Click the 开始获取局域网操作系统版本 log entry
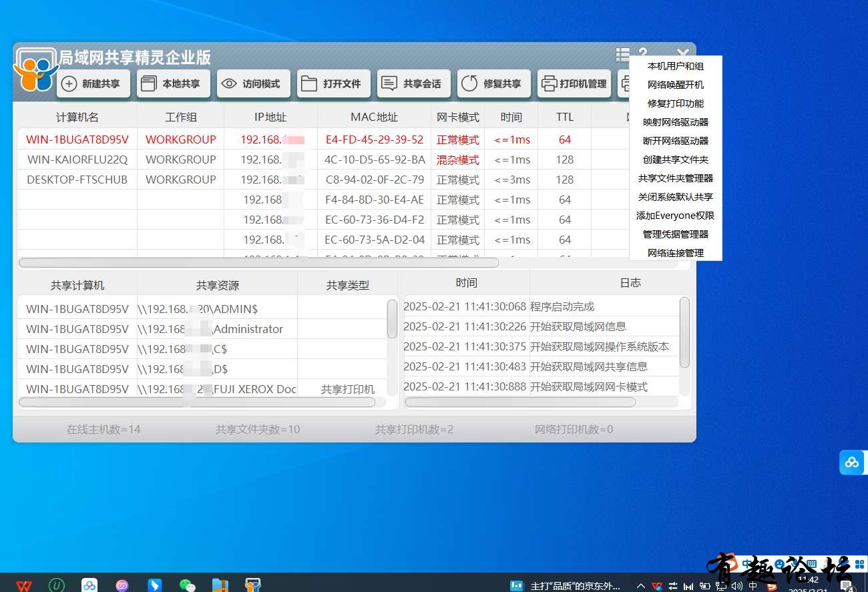 tap(600, 346)
